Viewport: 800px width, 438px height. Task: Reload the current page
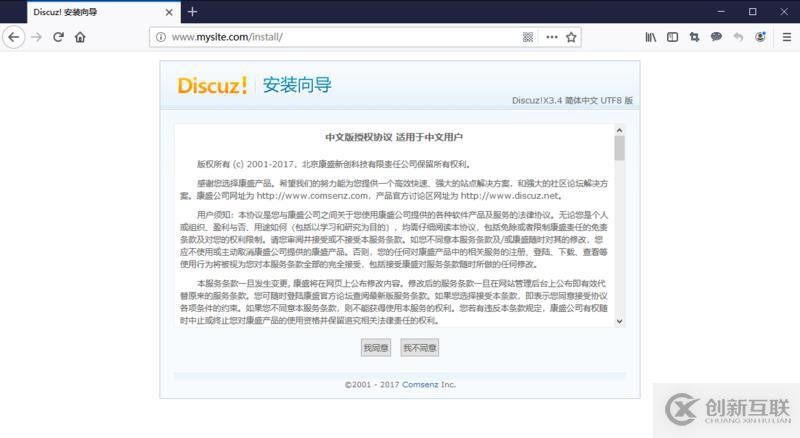tap(58, 37)
